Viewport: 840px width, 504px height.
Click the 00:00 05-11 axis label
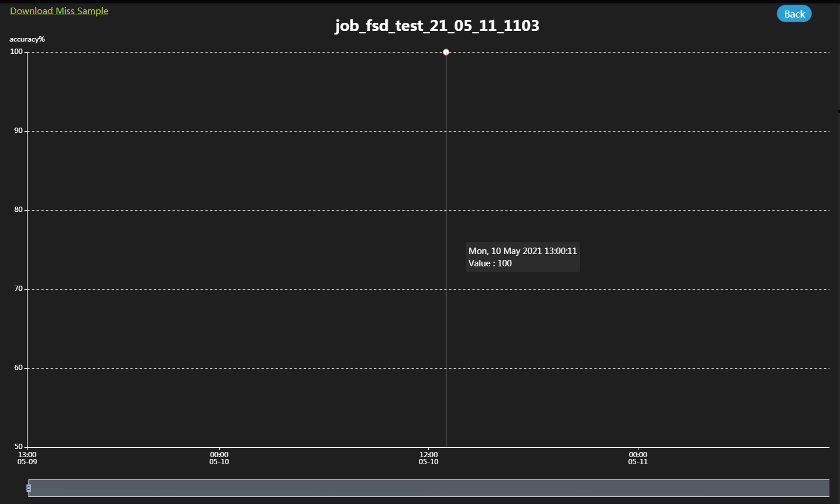pyautogui.click(x=638, y=458)
